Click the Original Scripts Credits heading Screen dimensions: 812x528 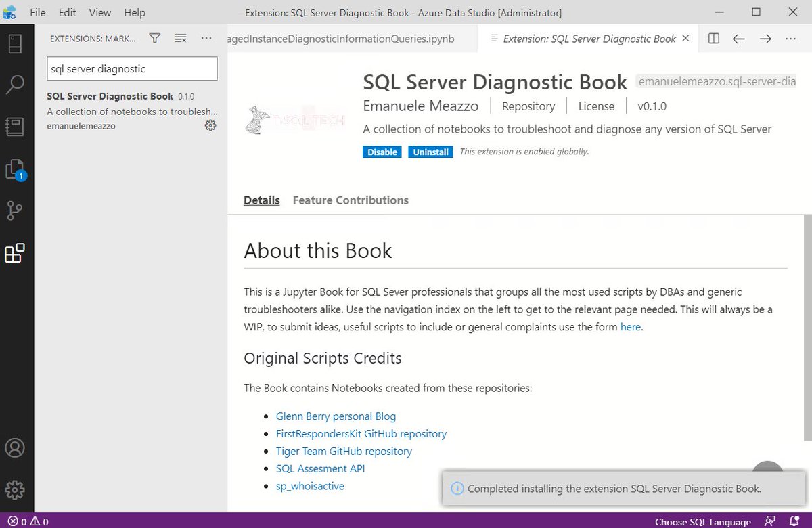pyautogui.click(x=323, y=358)
